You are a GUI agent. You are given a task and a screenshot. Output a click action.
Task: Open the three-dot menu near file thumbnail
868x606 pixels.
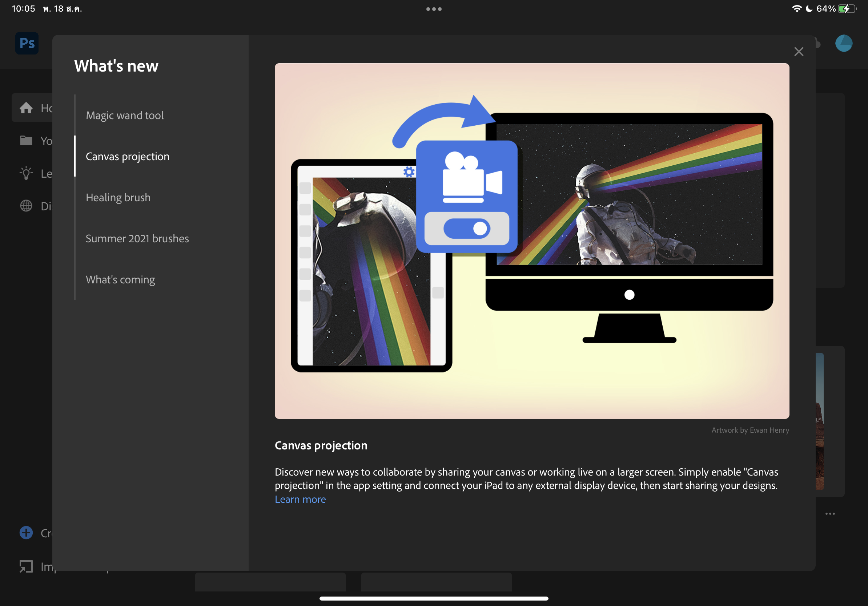pyautogui.click(x=830, y=514)
